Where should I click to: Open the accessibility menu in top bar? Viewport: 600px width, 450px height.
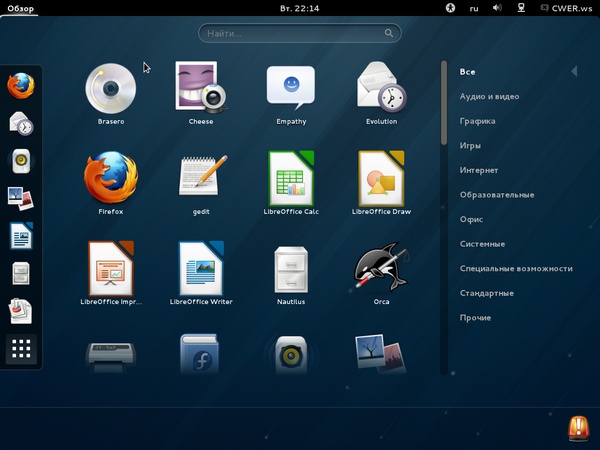(x=450, y=9)
